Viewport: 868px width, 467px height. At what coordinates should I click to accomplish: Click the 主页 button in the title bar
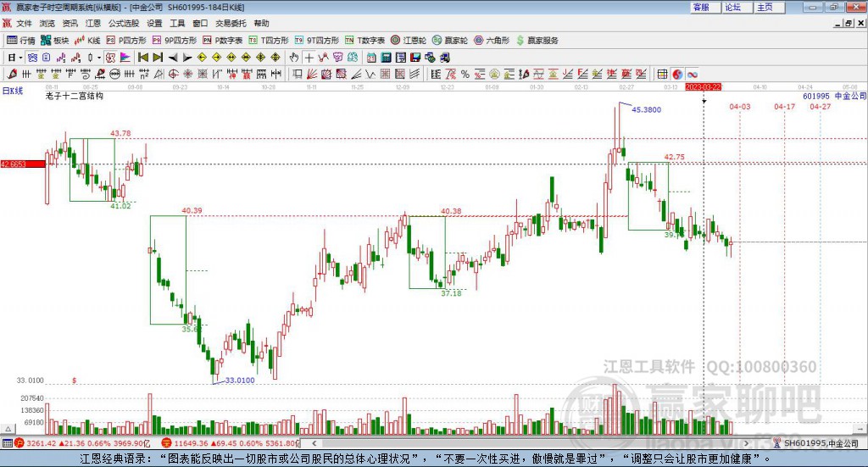pos(768,7)
